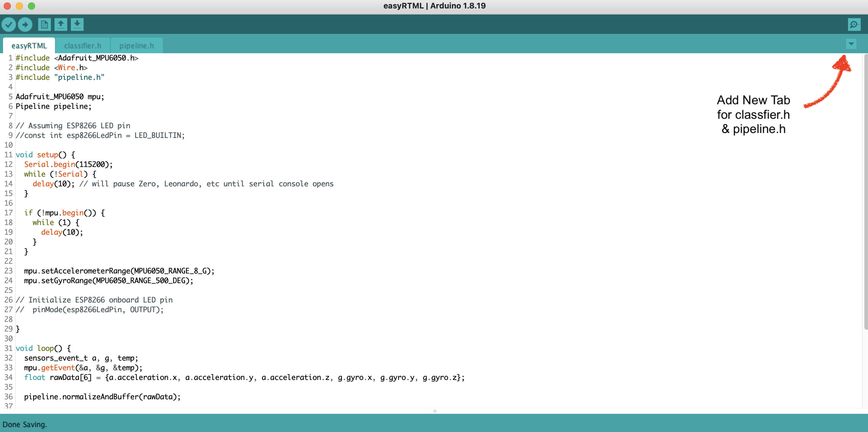Click the vertical editor scrollbar
This screenshot has width=868, height=432.
click(865, 192)
